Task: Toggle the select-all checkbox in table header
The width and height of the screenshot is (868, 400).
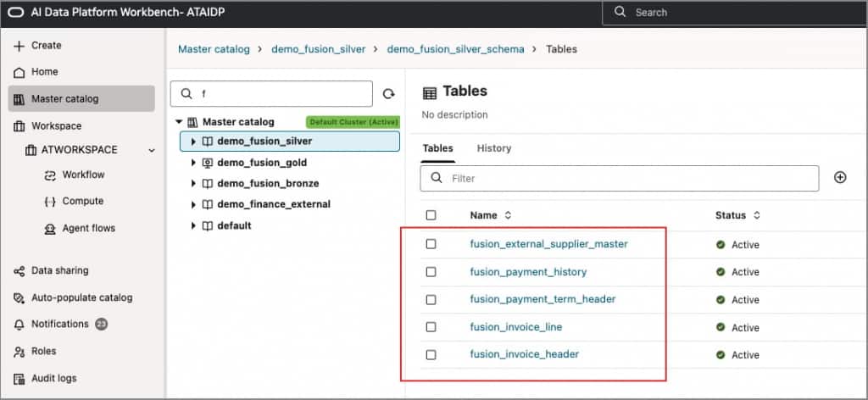Action: [431, 215]
